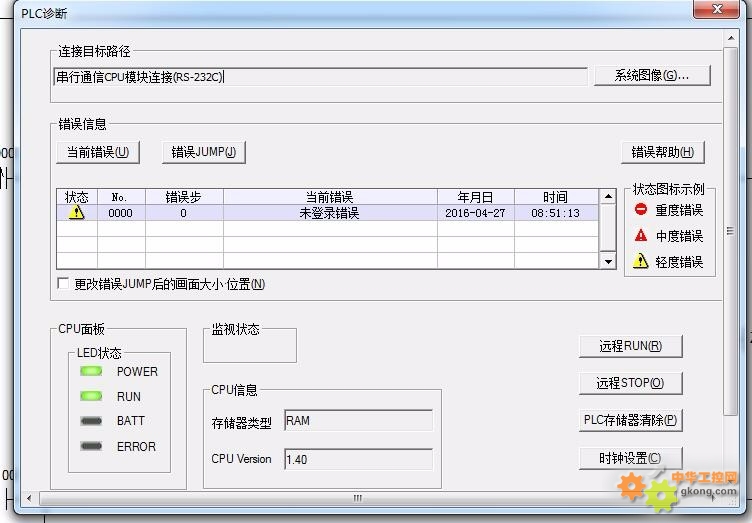The width and height of the screenshot is (752, 523).
Task: Click the error list scroll up arrow
Action: [608, 196]
